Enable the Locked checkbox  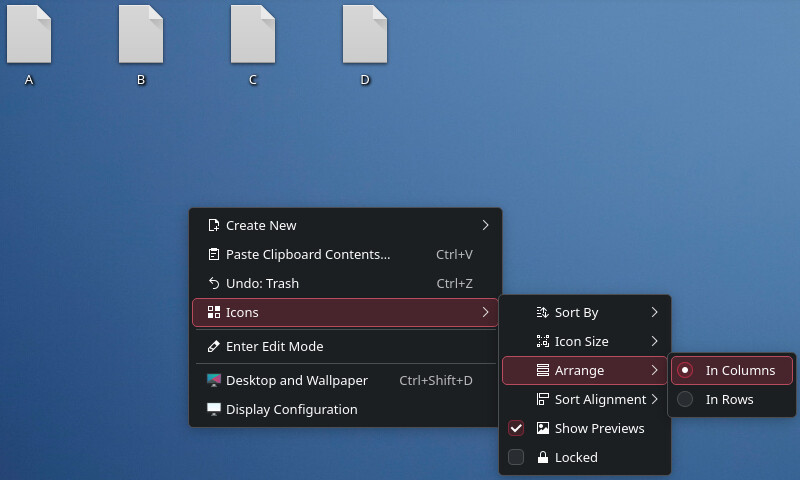[516, 457]
